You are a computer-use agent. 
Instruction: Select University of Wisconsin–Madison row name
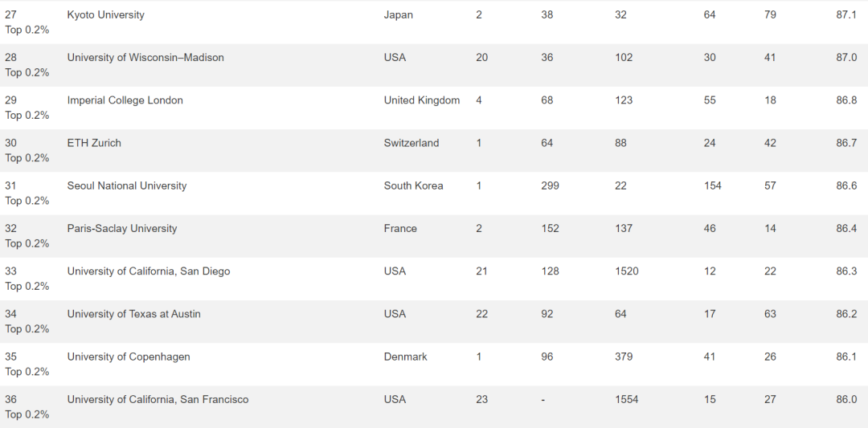click(145, 58)
